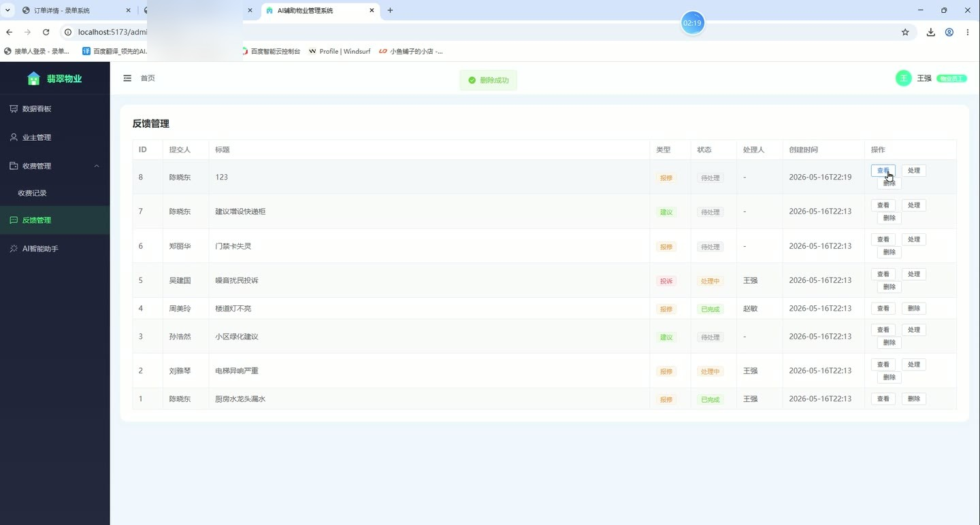Image resolution: width=980 pixels, height=525 pixels.
Task: Click the 02:19 timer bubble
Action: pyautogui.click(x=692, y=23)
